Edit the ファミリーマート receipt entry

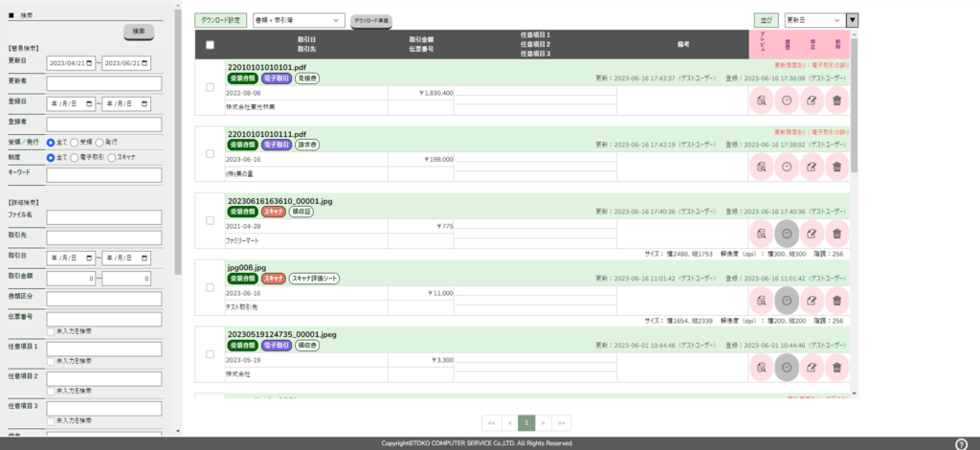point(812,233)
